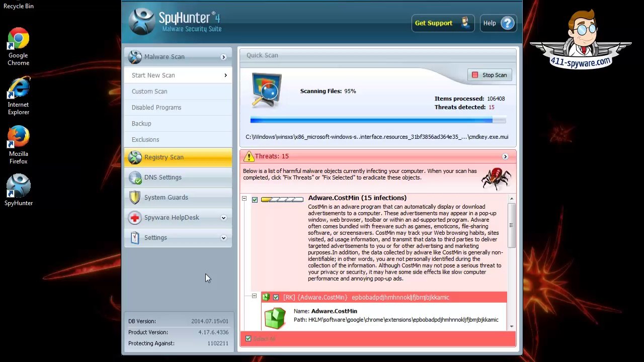Viewport: 644px width, 362px height.
Task: Open Help from the header
Action: [498, 23]
